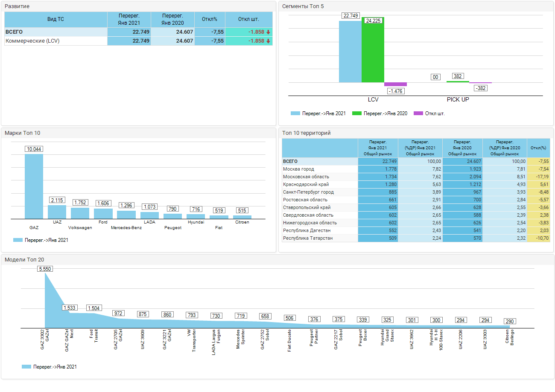
Task: Click the Citroen Berlingo value 290
Action: click(x=510, y=321)
